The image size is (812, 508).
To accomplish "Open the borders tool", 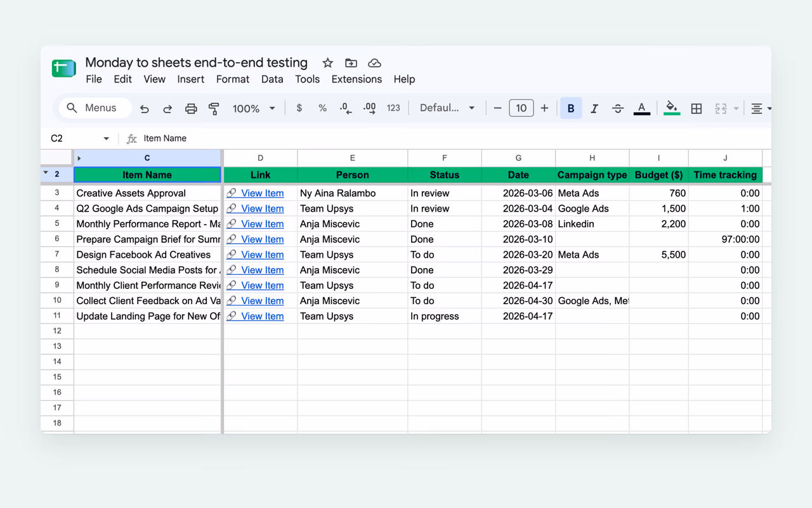I will pyautogui.click(x=696, y=109).
